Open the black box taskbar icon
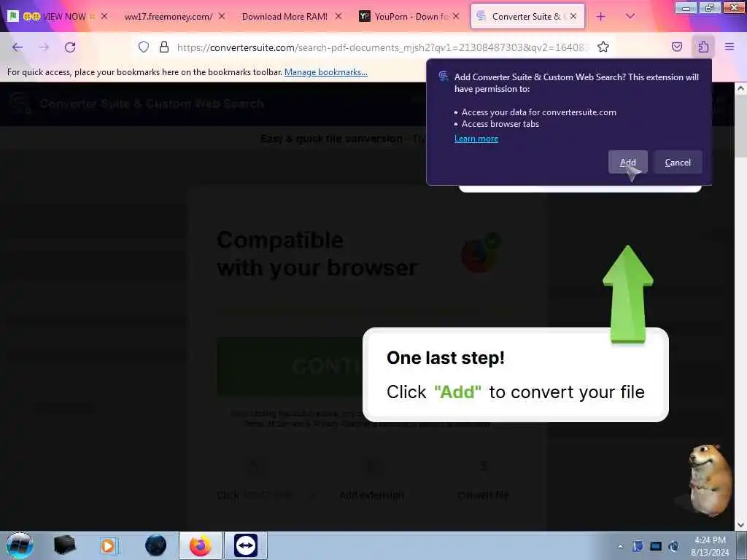The width and height of the screenshot is (747, 560). click(64, 545)
